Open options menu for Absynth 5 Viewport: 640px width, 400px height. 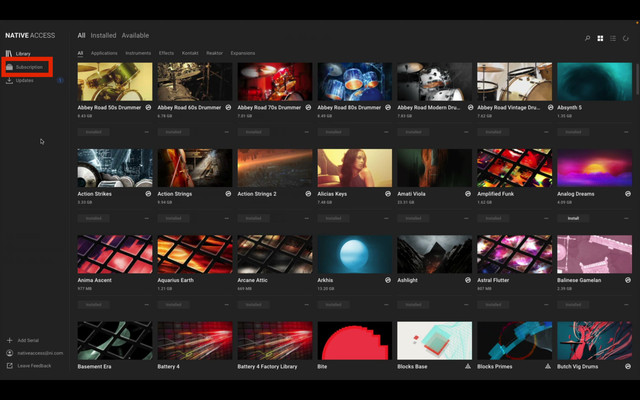click(x=626, y=132)
